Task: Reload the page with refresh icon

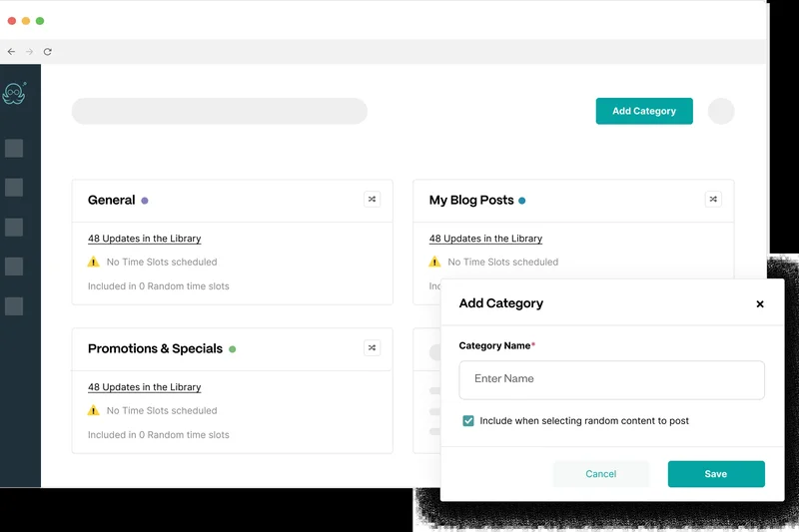Action: (47, 52)
